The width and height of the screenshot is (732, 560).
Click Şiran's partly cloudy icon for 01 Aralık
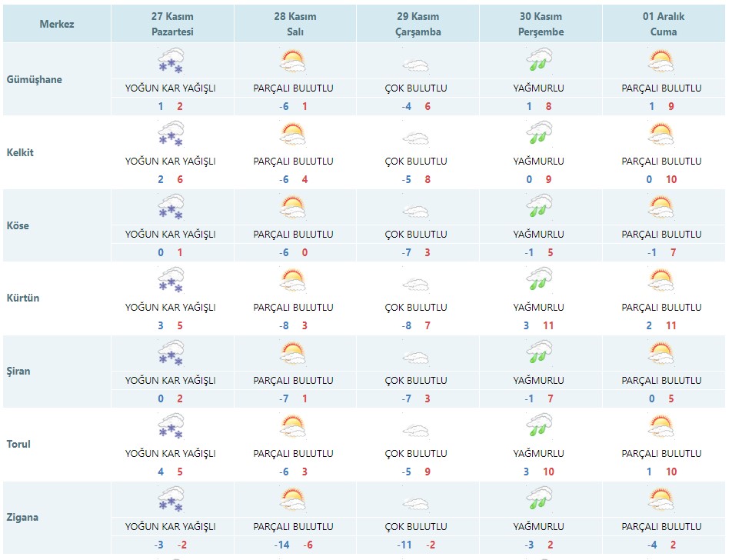(661, 353)
